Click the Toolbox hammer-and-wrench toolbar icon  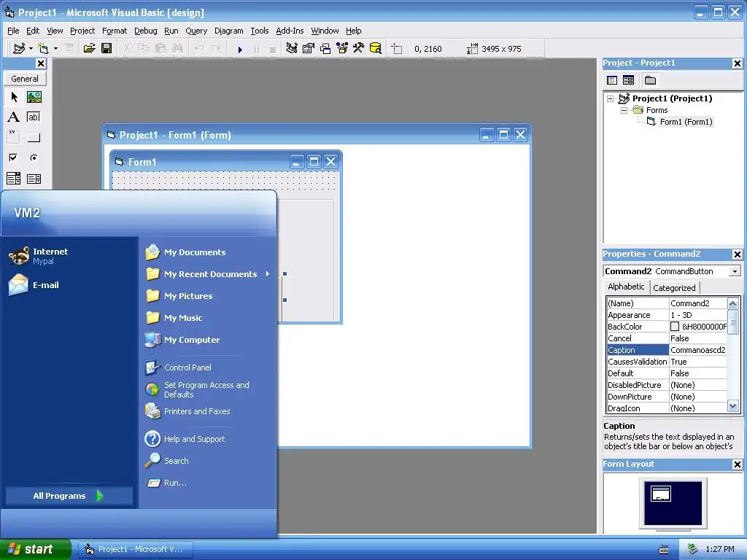[359, 48]
